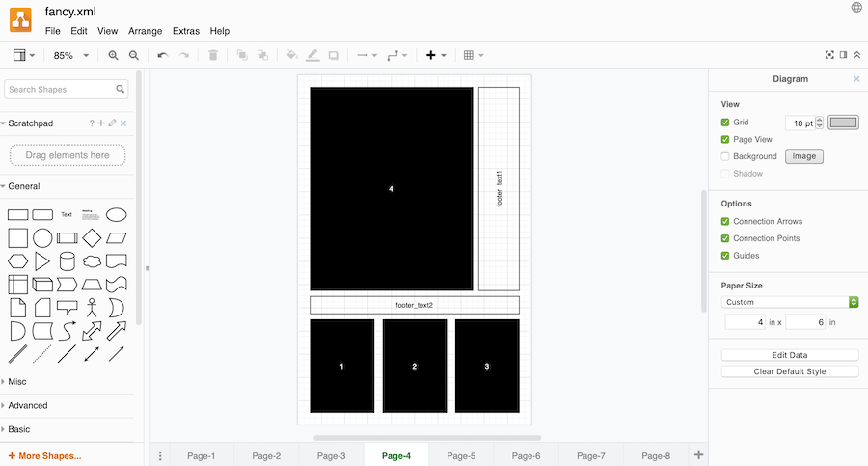Collapse the toolbar with double chevron icon
Screen dimensions: 868x466
(x=857, y=55)
